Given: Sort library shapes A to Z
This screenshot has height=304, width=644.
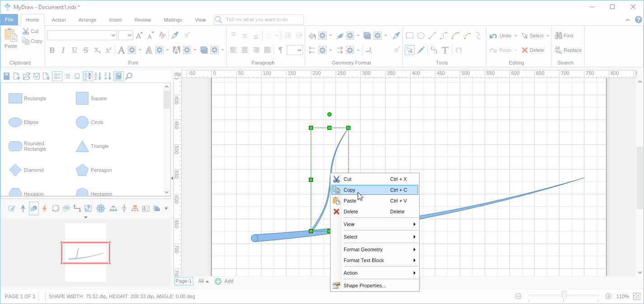Looking at the screenshot, I should [x=98, y=76].
